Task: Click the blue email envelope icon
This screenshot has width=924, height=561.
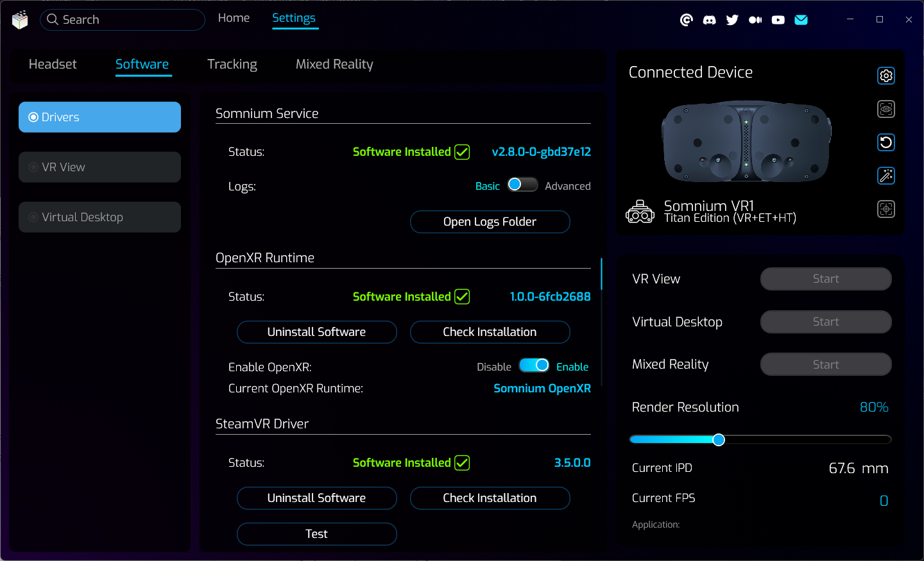Action: point(801,20)
